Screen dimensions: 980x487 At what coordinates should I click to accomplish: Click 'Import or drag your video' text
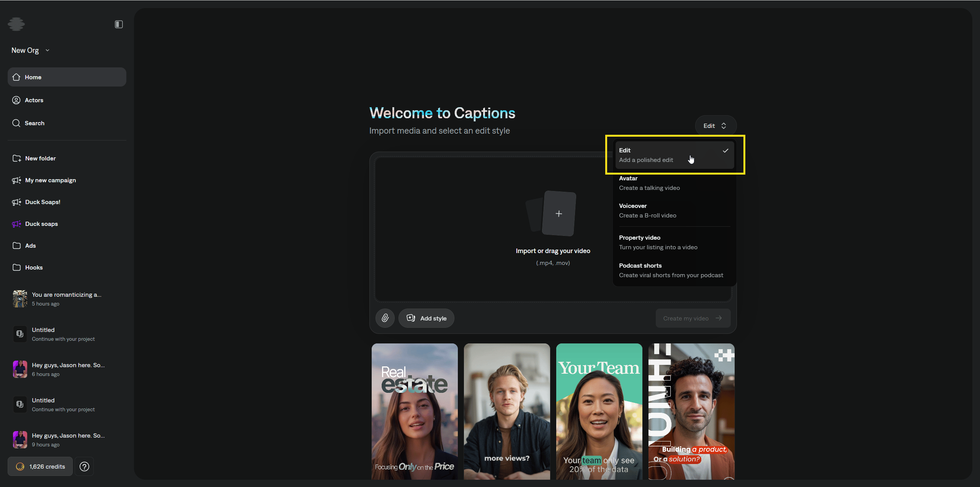(553, 251)
